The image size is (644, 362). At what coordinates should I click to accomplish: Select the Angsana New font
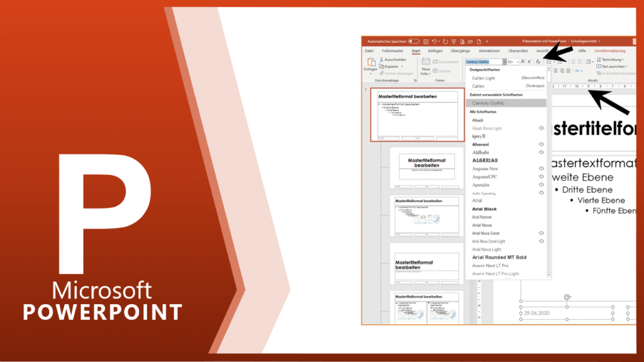[485, 169]
